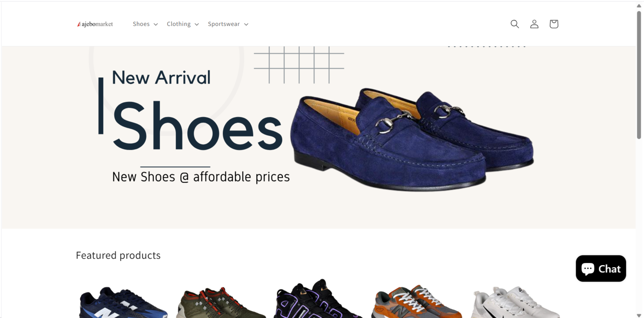Click the scrollbar down arrow
The width and height of the screenshot is (644, 318).
pyautogui.click(x=639, y=315)
